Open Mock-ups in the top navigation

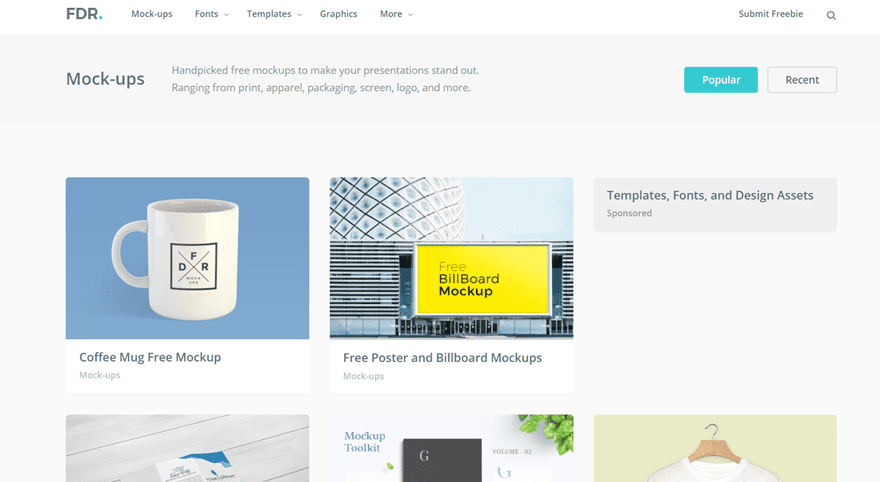pyautogui.click(x=152, y=14)
